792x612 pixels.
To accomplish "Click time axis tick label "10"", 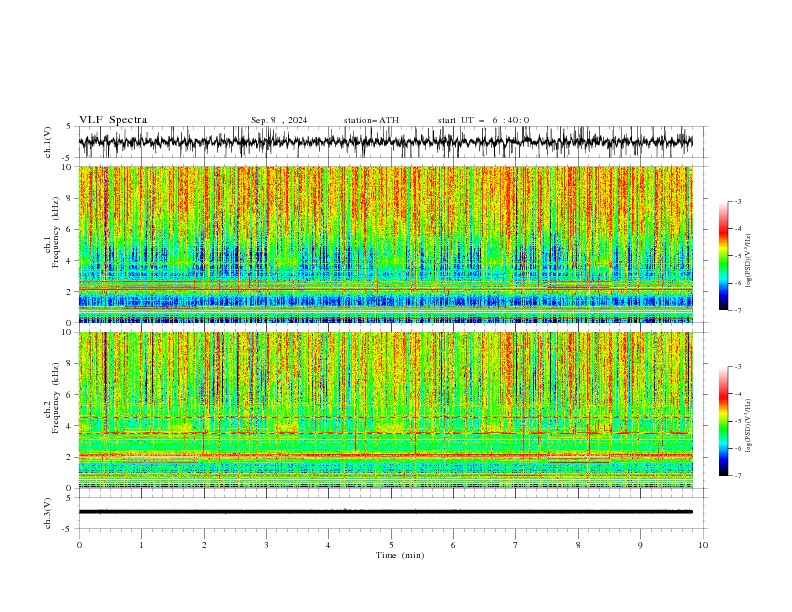I will (703, 545).
